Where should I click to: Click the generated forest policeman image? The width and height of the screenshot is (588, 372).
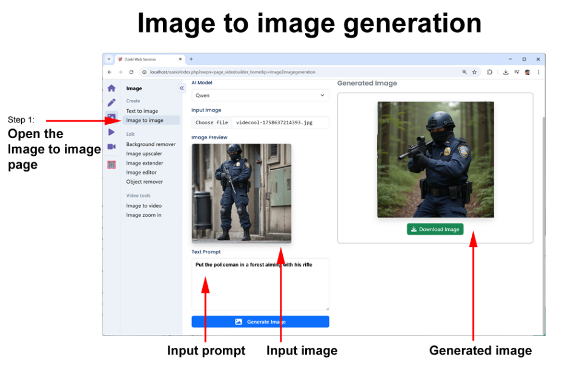coord(435,159)
